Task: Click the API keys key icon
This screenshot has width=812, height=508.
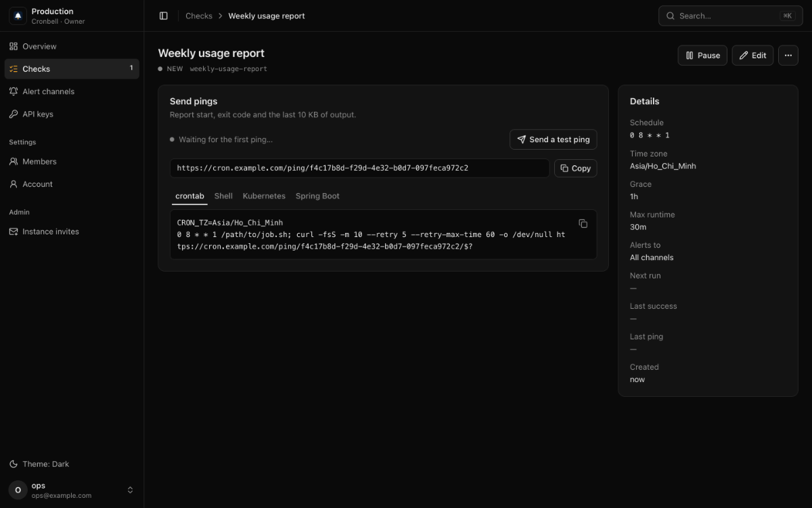Action: click(14, 114)
